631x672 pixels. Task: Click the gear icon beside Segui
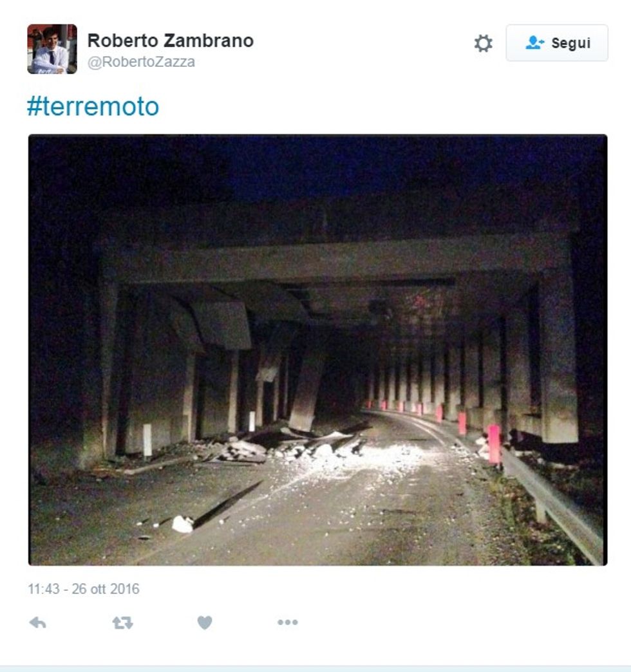(x=483, y=43)
